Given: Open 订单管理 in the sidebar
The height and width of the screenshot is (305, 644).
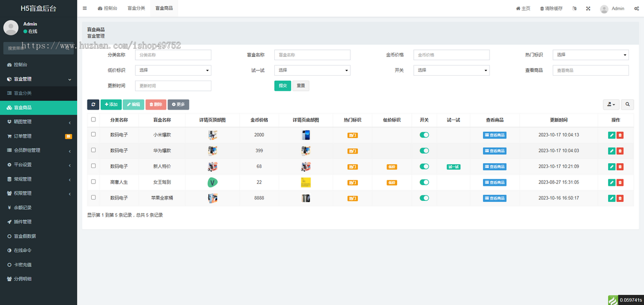Looking at the screenshot, I should [x=39, y=136].
